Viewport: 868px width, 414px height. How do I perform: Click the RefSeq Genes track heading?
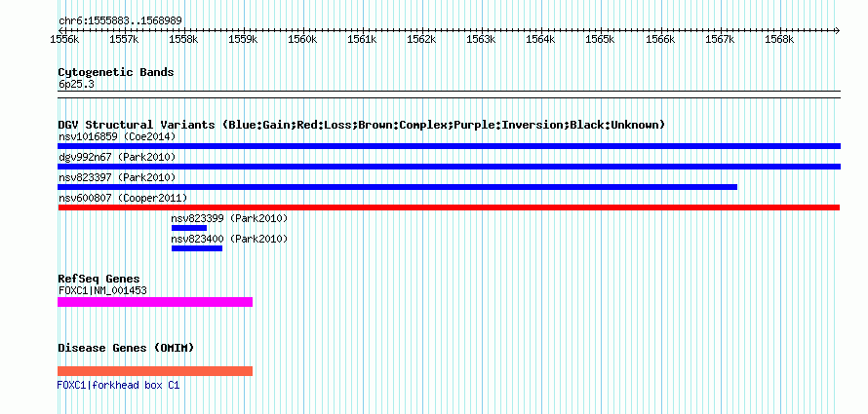pyautogui.click(x=99, y=279)
